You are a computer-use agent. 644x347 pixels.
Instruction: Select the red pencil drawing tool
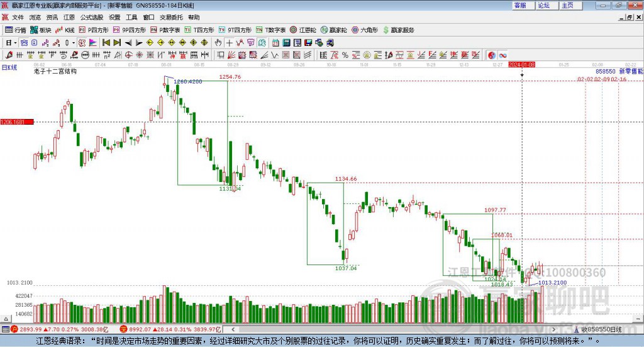click(x=9, y=55)
